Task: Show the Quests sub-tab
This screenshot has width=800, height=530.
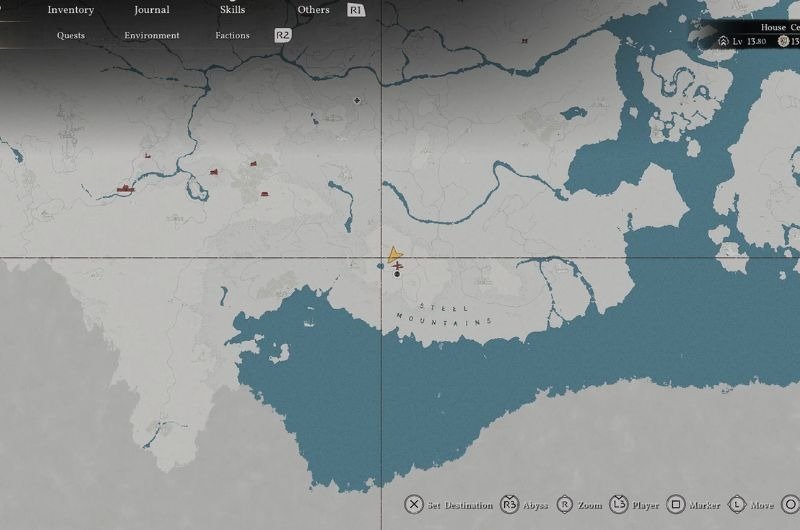Action: tap(71, 35)
